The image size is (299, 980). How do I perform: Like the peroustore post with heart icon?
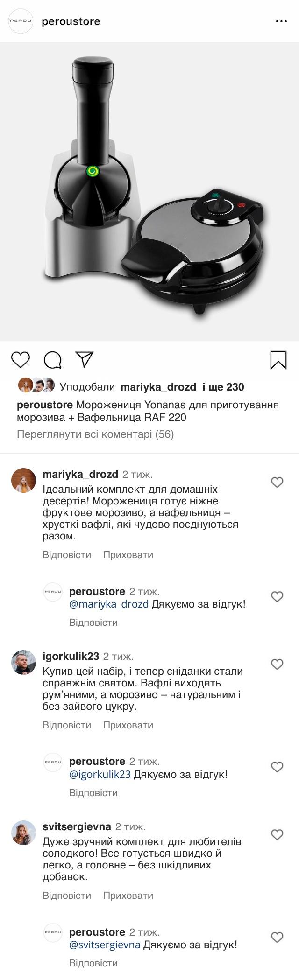click(x=21, y=360)
